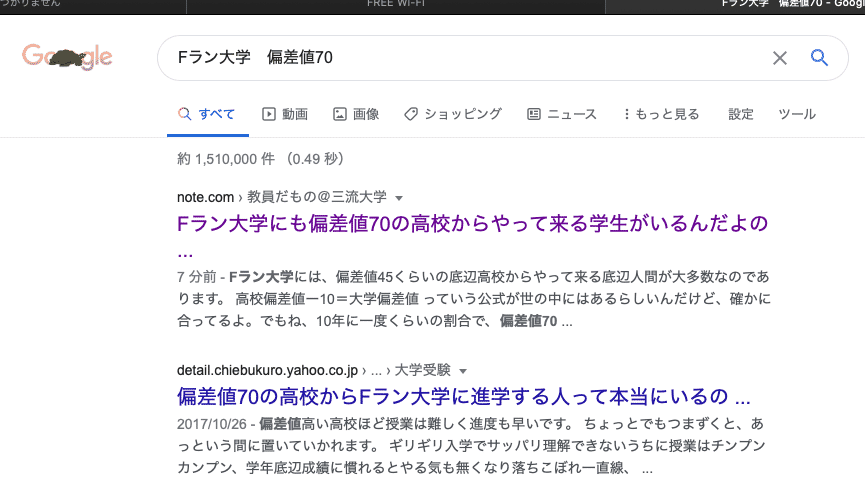The image size is (865, 485).
Task: Click the Google logo
Action: click(x=67, y=57)
